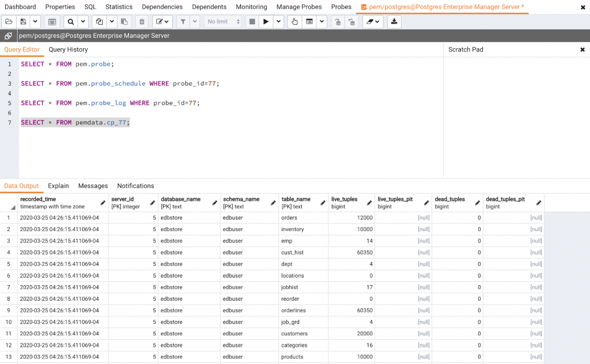The height and width of the screenshot is (364, 590).
Task: Select row 4 via its row number
Action: tap(8, 252)
